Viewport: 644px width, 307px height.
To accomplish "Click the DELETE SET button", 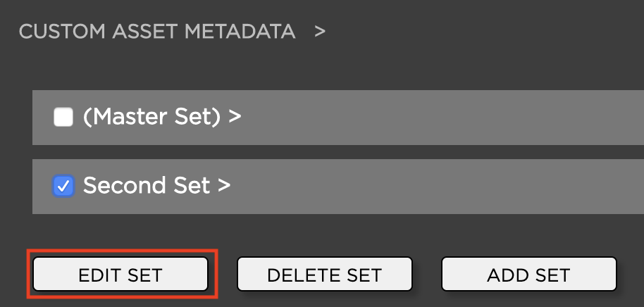I will point(324,274).
